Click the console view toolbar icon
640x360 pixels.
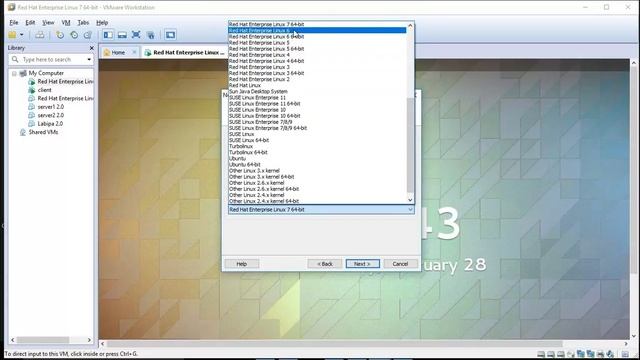(170, 35)
